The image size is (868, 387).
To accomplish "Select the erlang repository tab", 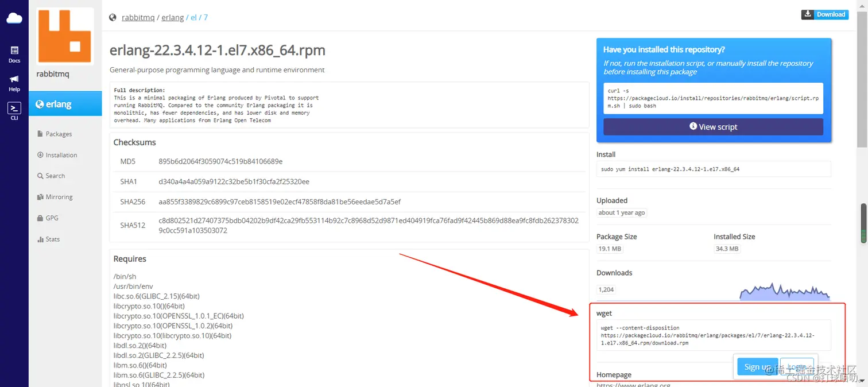I will tap(65, 104).
